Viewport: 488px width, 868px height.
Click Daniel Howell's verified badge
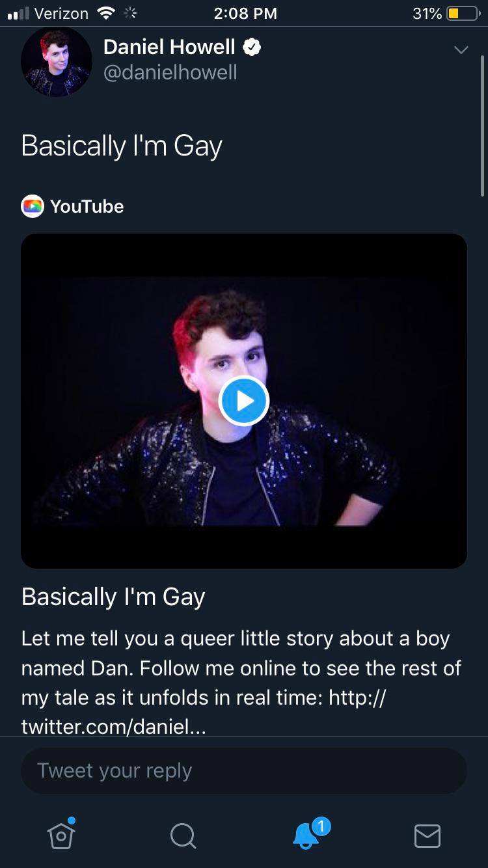253,46
